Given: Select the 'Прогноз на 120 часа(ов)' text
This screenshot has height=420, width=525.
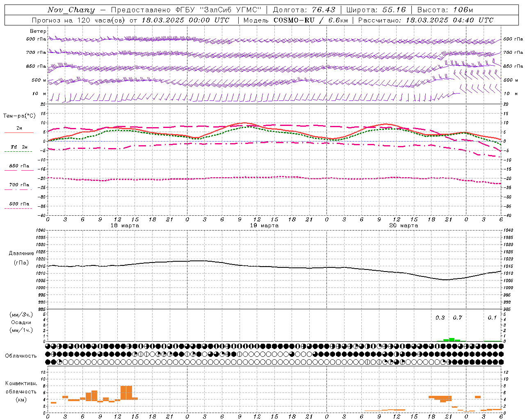Looking at the screenshot, I should tap(79, 20).
